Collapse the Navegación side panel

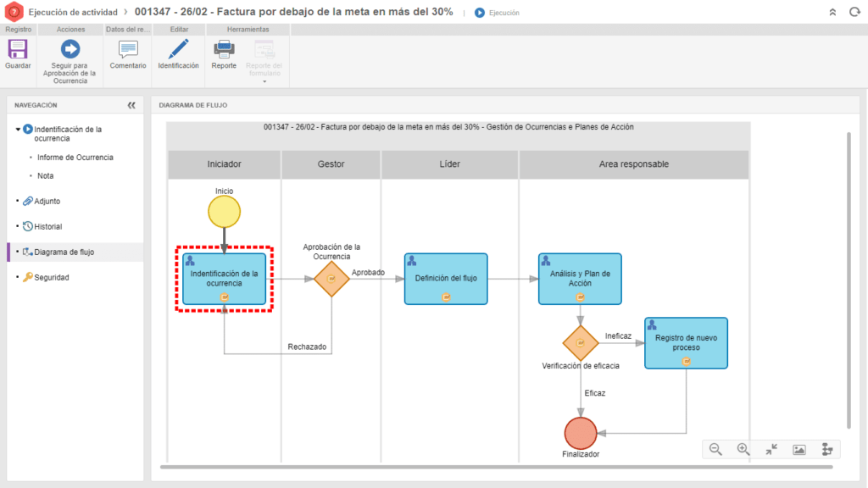click(x=131, y=106)
